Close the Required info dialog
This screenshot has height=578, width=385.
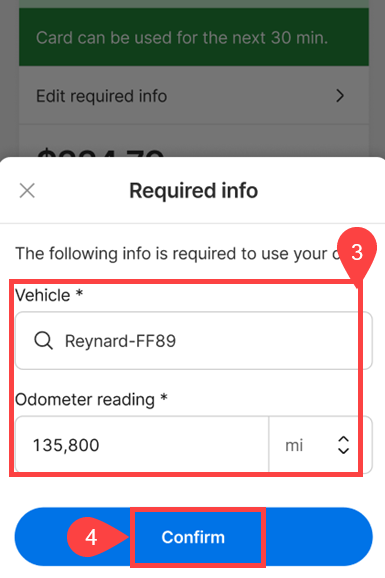[x=27, y=191]
